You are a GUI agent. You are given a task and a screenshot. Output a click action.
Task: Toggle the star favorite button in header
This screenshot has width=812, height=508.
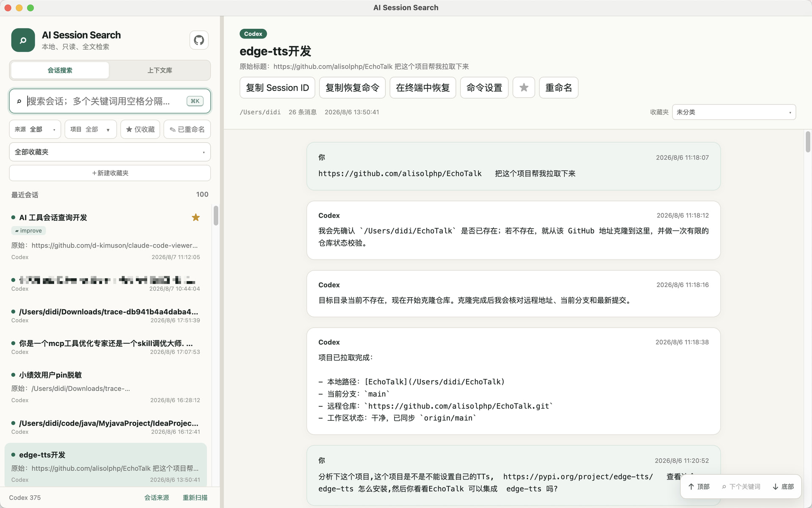click(x=524, y=88)
